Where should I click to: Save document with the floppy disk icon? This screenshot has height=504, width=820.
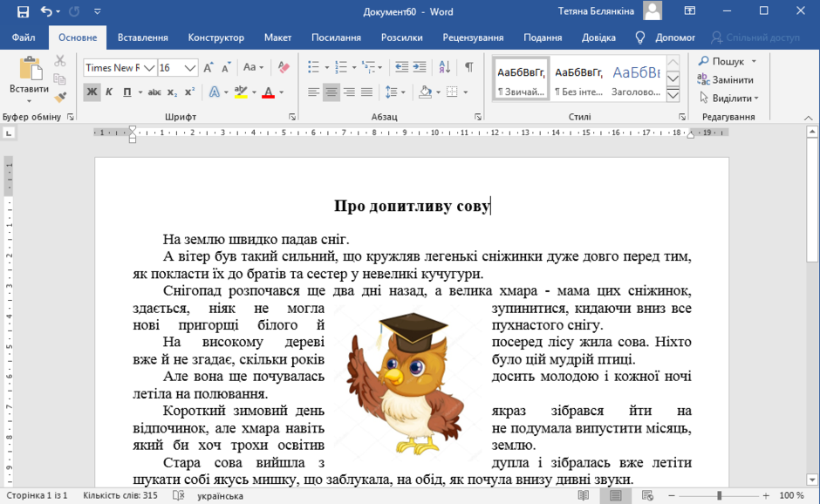(23, 11)
